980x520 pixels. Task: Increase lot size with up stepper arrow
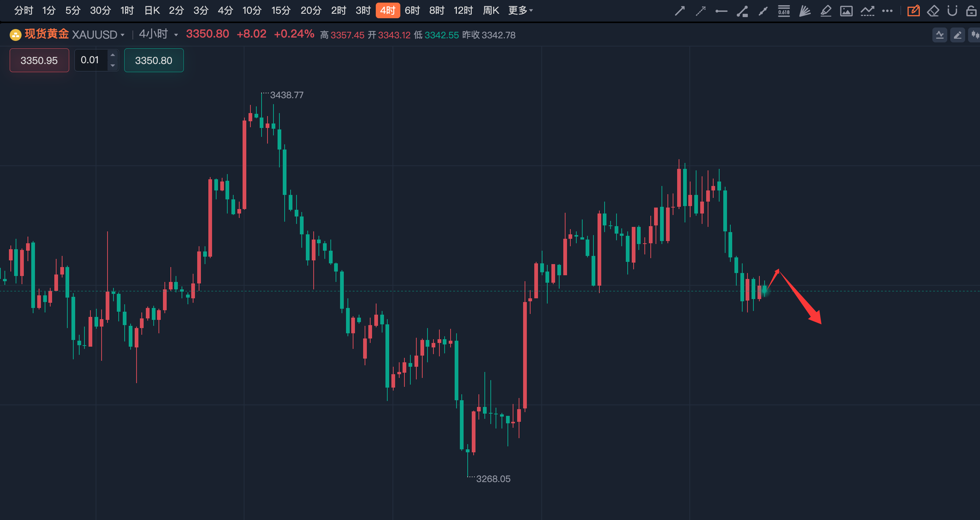113,55
